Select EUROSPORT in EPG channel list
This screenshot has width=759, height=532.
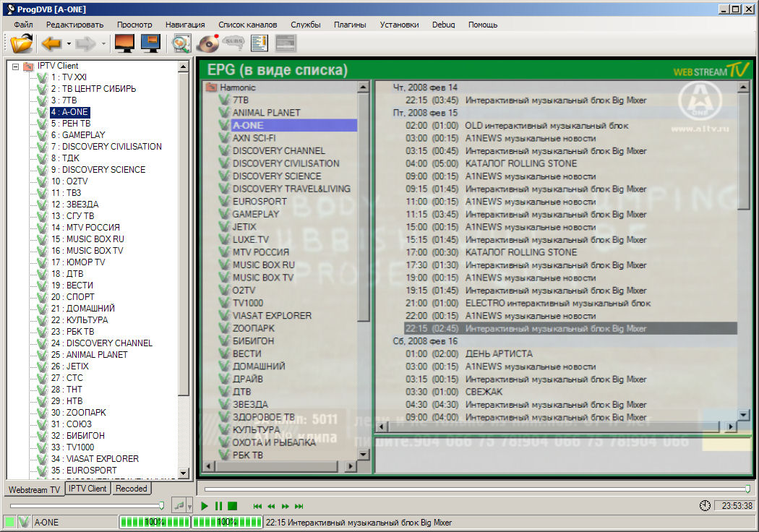pyautogui.click(x=260, y=202)
